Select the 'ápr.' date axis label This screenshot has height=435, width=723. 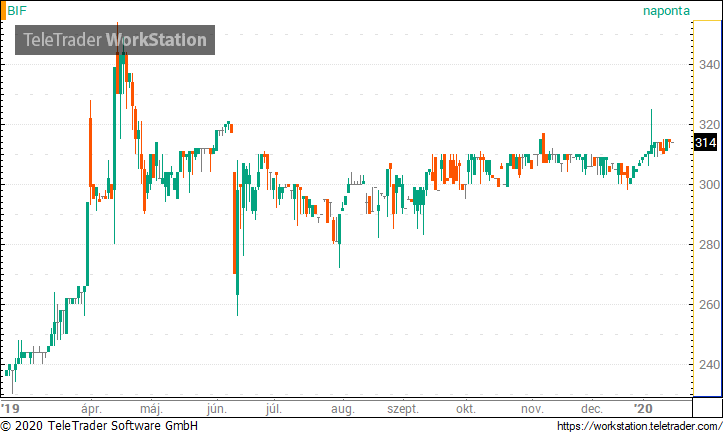91,409
